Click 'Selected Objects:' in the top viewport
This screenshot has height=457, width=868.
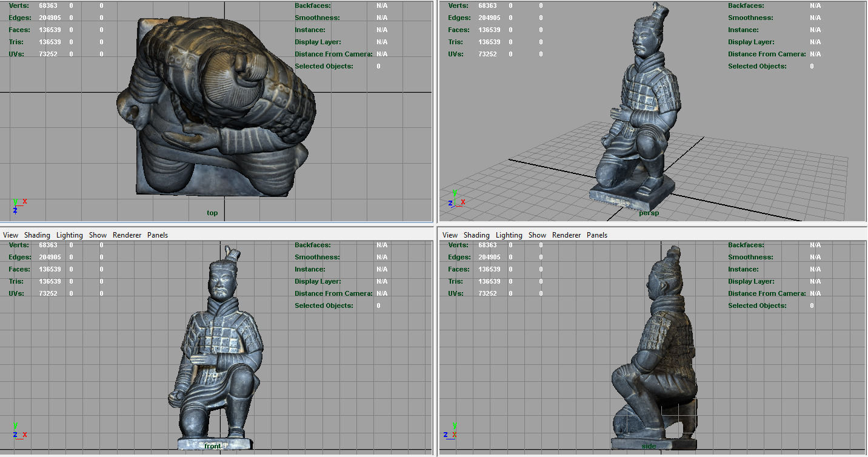coord(324,66)
